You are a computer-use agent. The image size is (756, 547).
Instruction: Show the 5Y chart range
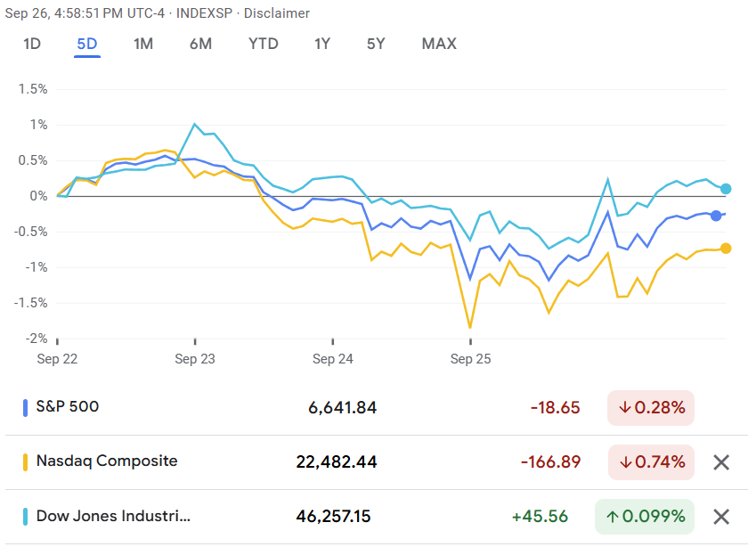coord(376,44)
